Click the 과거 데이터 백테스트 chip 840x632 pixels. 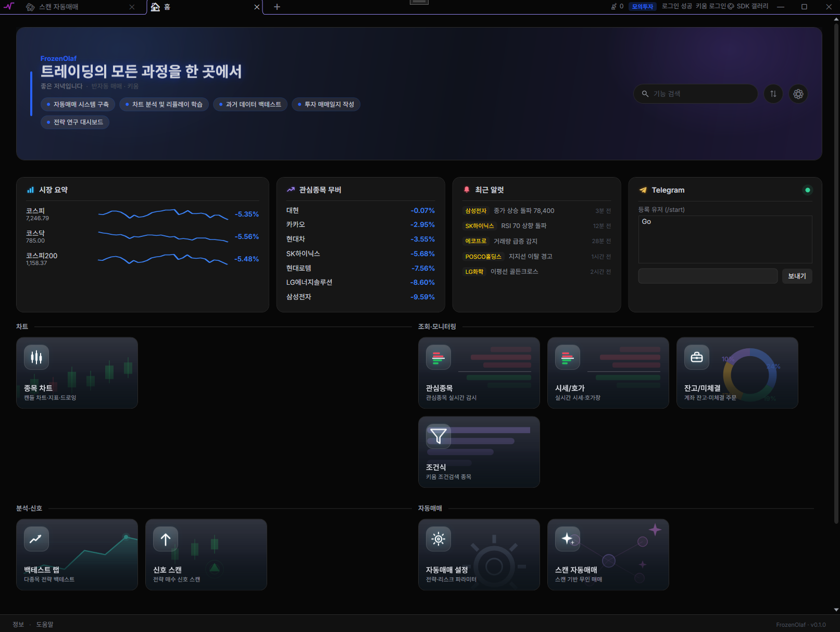point(250,105)
